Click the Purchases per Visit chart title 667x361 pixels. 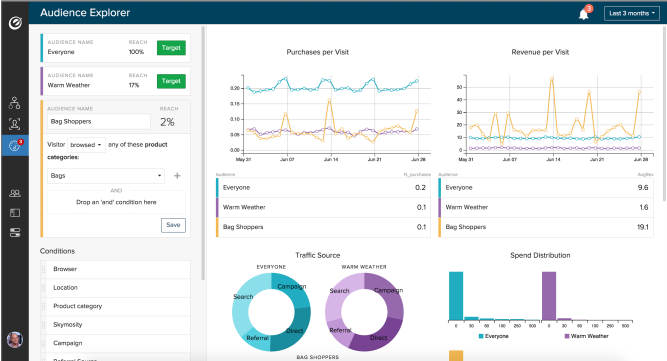tap(318, 52)
